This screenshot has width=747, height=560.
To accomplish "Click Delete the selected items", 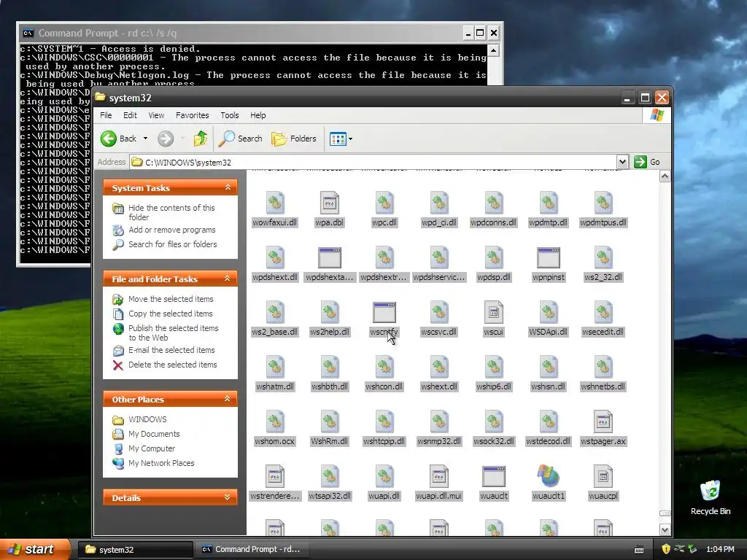I will tap(172, 365).
